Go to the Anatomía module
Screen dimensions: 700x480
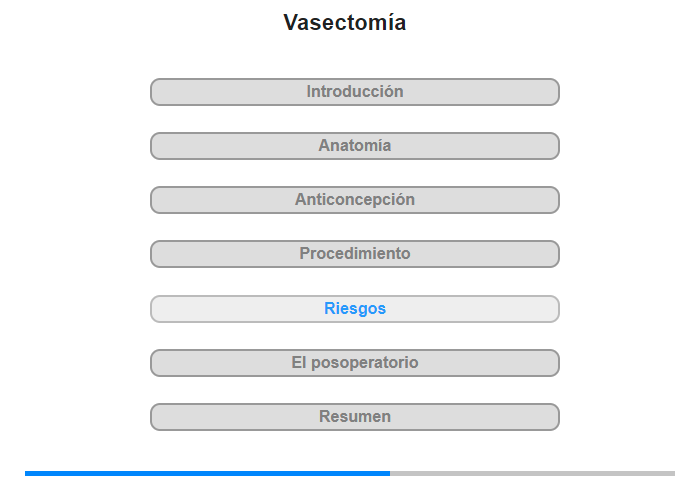tap(355, 146)
